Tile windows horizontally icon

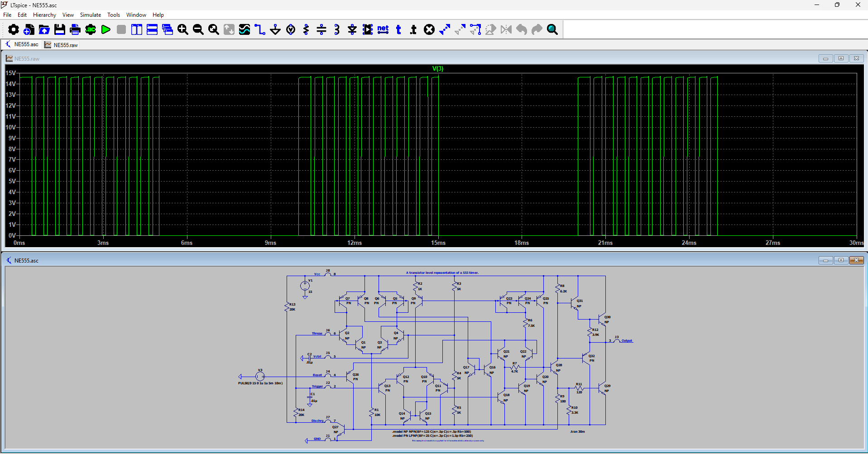[152, 30]
